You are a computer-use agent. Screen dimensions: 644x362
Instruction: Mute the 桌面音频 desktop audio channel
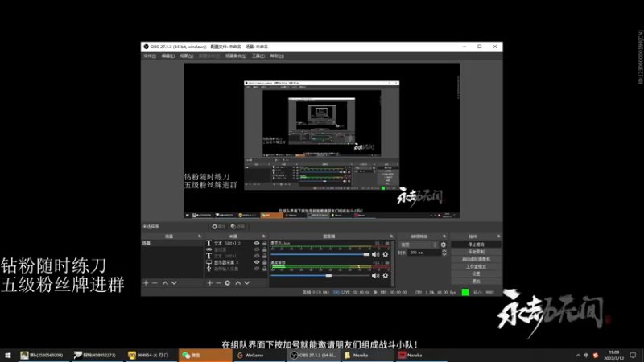click(375, 275)
